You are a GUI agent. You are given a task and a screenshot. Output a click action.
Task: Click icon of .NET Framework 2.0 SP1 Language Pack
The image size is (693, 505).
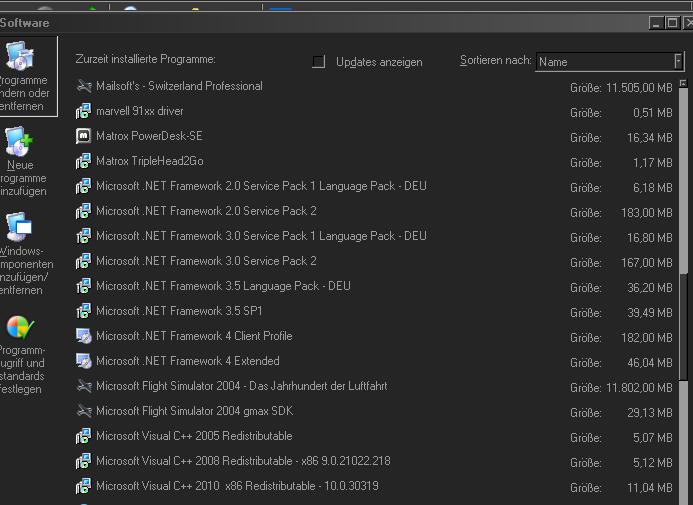84,186
